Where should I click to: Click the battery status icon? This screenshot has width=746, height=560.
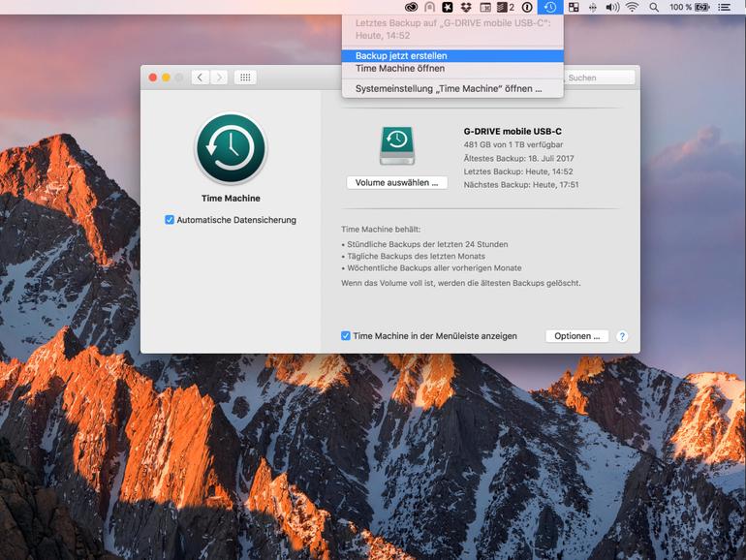pos(702,7)
